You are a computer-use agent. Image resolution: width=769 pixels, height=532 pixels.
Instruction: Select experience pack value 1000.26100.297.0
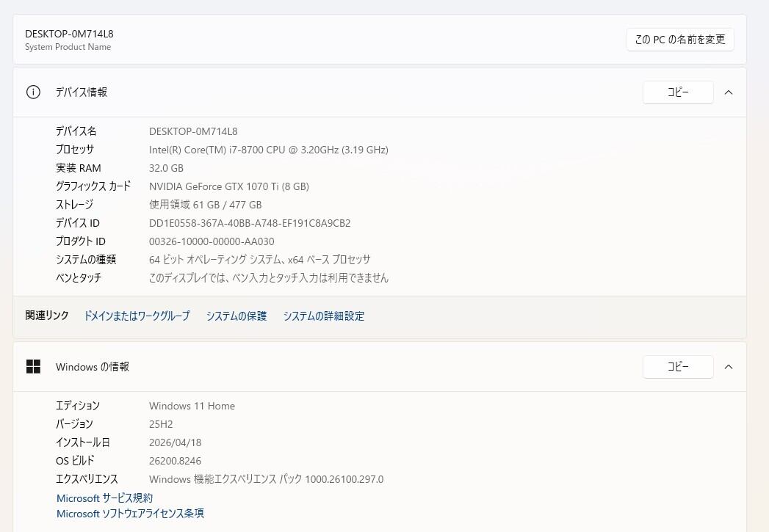(344, 479)
